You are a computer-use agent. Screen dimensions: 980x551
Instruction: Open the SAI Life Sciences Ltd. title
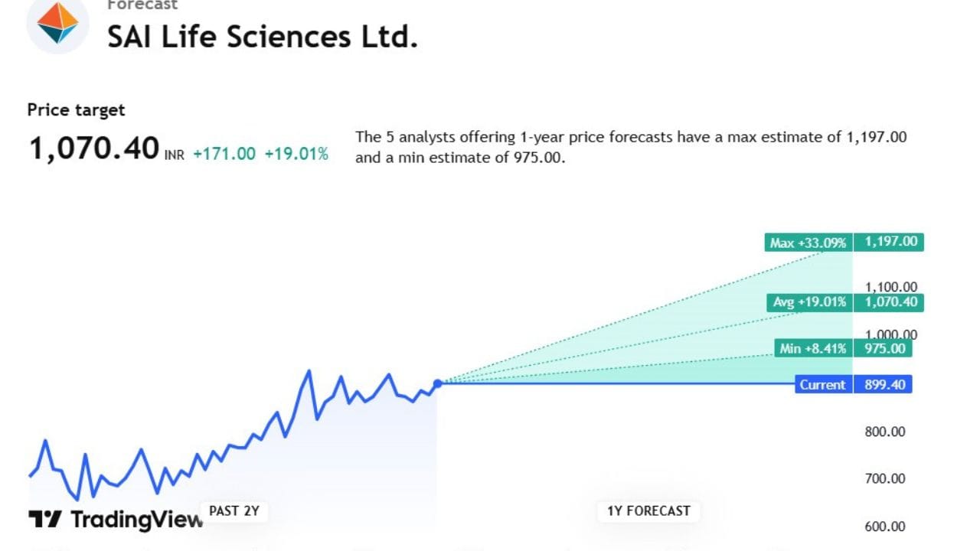coord(262,37)
